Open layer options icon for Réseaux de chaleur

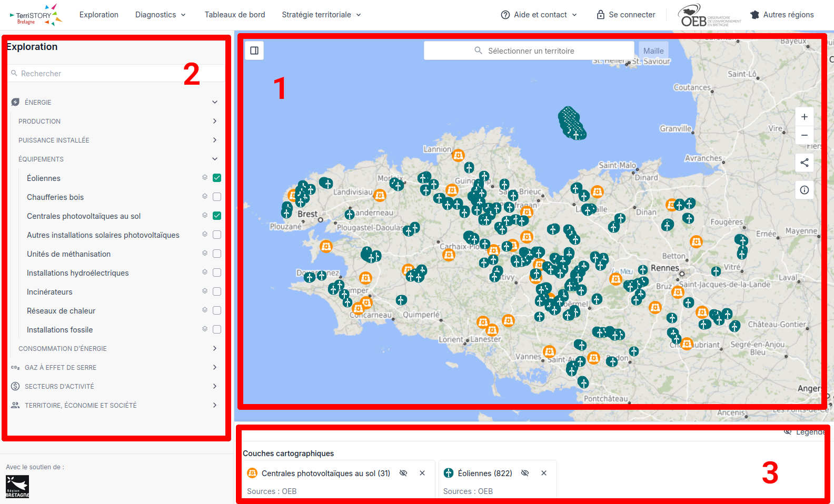pos(205,310)
